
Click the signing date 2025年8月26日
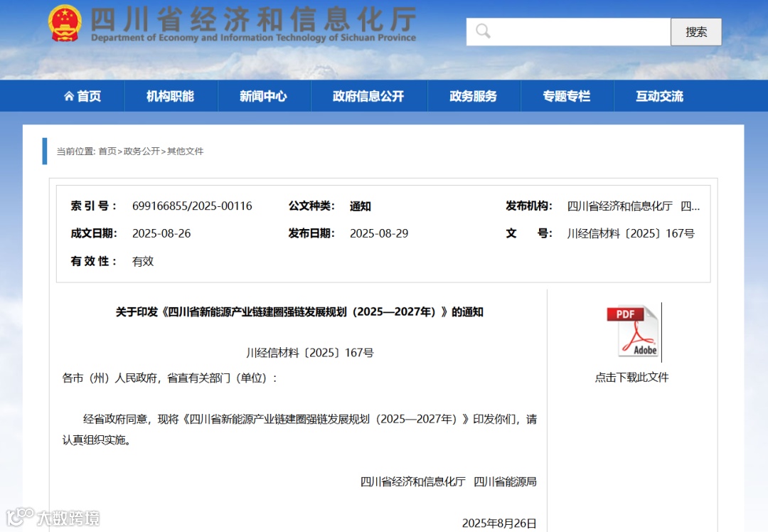pos(499,523)
